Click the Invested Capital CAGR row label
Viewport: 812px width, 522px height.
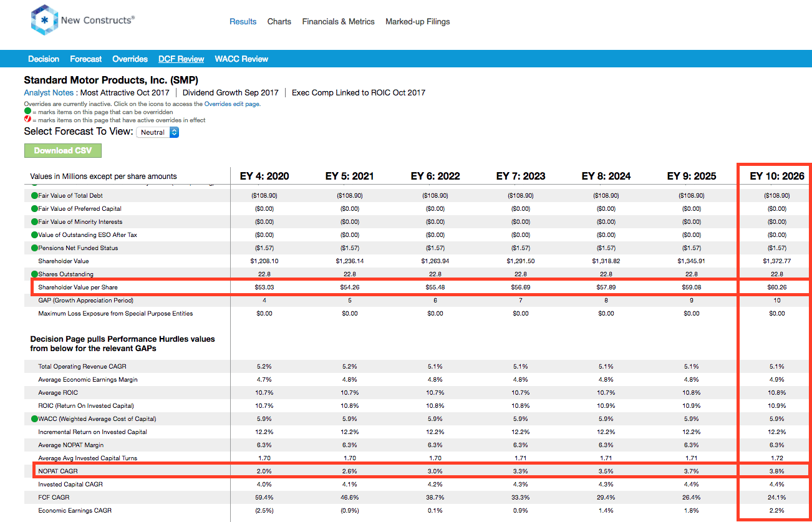click(70, 485)
